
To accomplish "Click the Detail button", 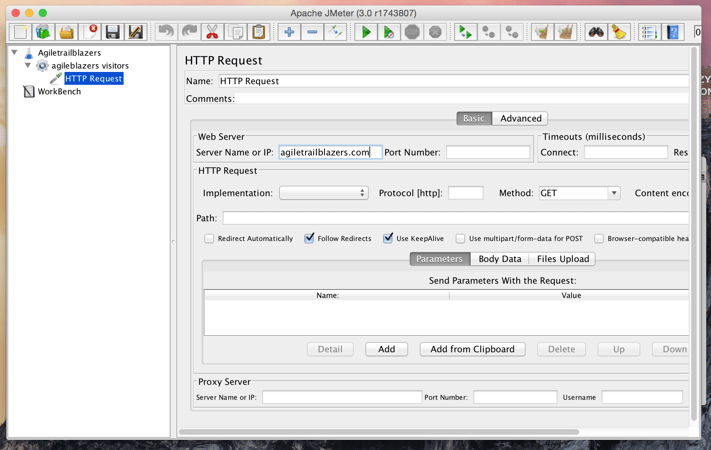I will coord(330,349).
